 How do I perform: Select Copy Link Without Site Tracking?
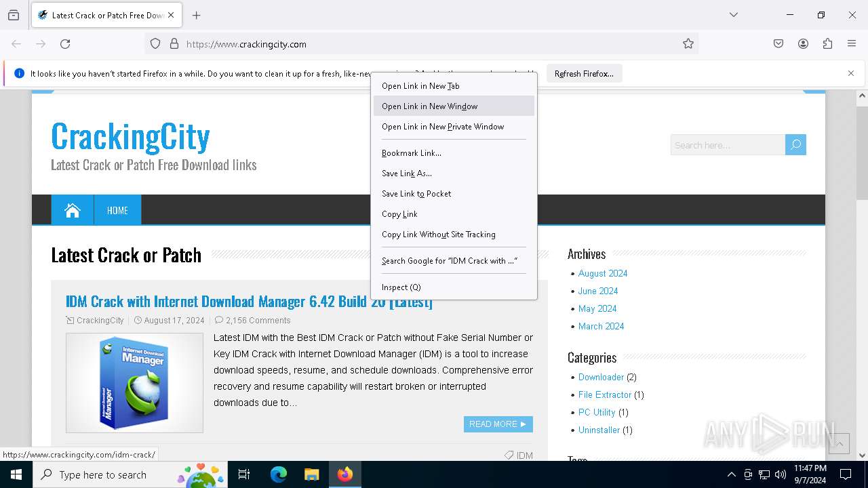point(454,235)
